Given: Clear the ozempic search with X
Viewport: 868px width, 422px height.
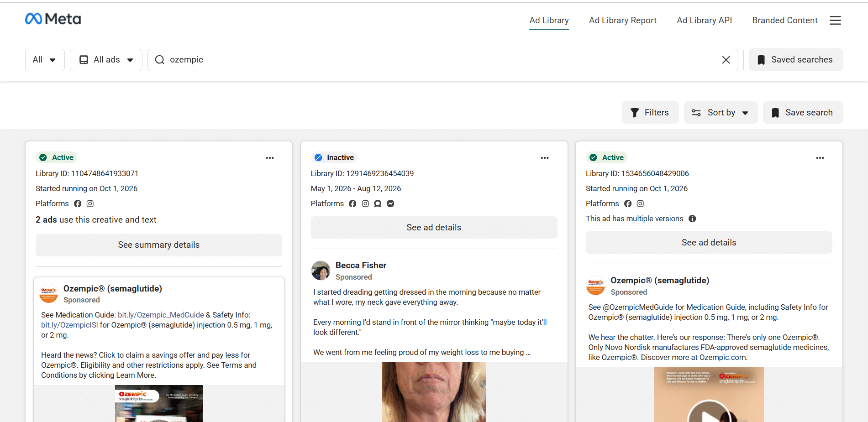Looking at the screenshot, I should [x=726, y=60].
